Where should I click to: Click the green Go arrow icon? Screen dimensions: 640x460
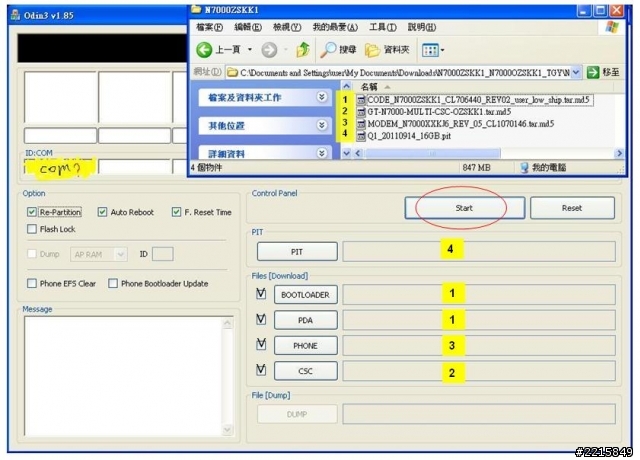tap(593, 73)
